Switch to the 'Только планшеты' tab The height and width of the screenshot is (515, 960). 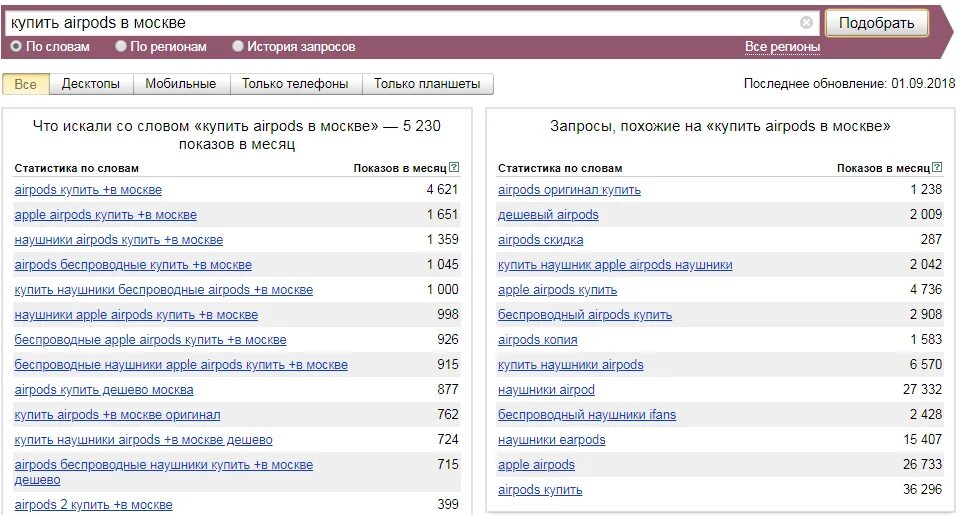point(427,84)
